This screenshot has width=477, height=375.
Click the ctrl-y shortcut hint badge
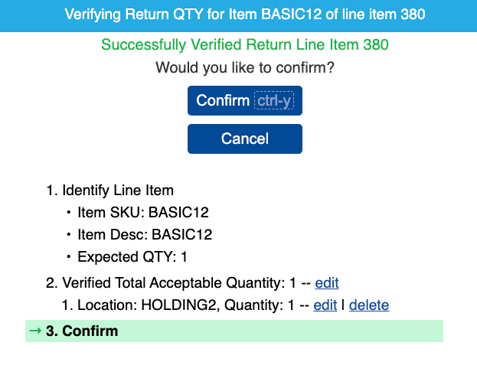tap(274, 100)
